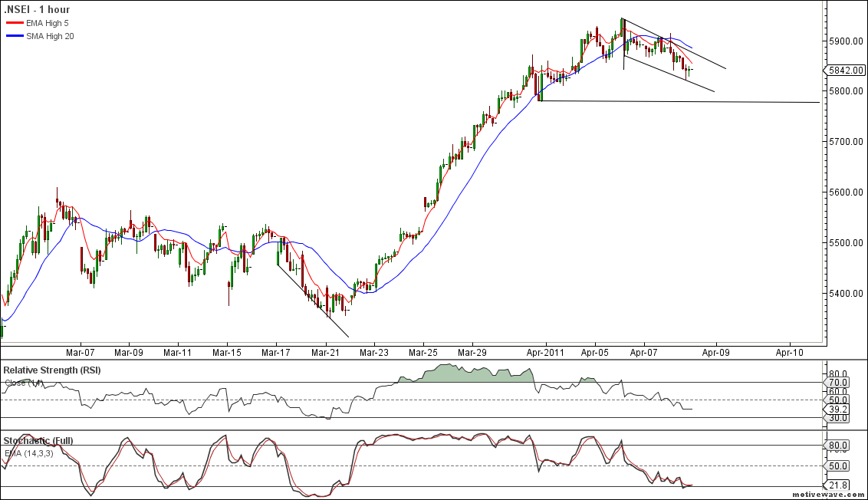Image resolution: width=868 pixels, height=500 pixels.
Task: Click the red EMA High 5 legend swatch
Action: [x=15, y=24]
